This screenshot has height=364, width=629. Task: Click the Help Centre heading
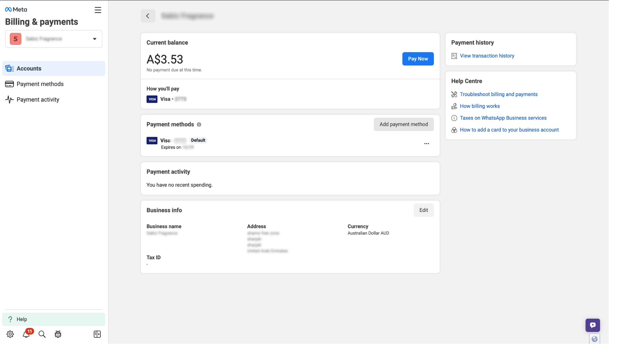(467, 81)
